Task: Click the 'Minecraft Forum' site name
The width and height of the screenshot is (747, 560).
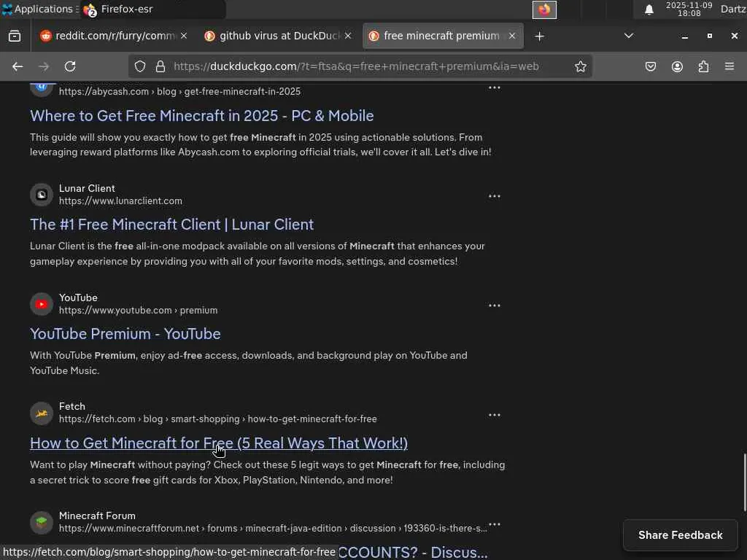Action: [97, 516]
